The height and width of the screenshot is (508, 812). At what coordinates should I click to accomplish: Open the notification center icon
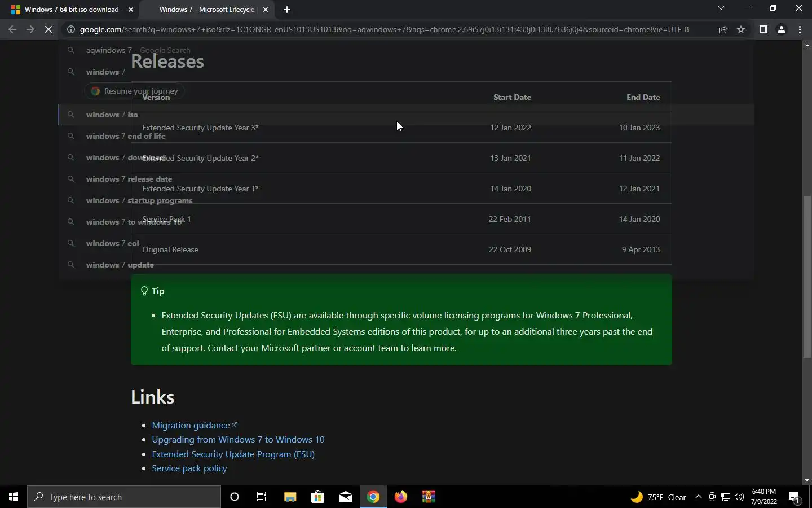pos(795,497)
